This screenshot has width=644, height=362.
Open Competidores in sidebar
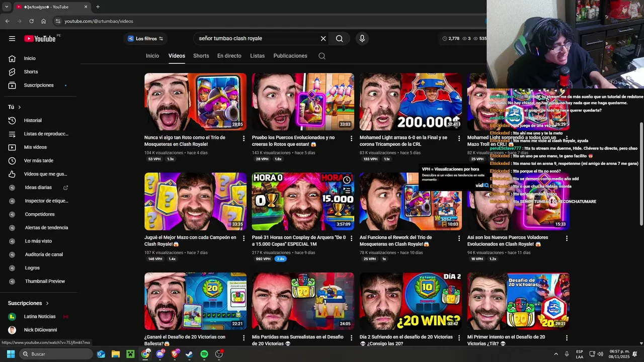point(40,214)
